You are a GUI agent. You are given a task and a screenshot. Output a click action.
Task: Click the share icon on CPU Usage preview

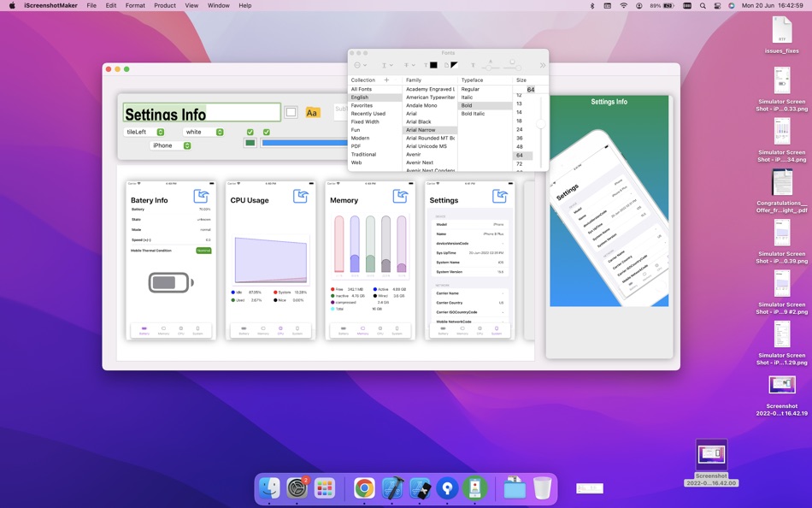click(x=301, y=196)
